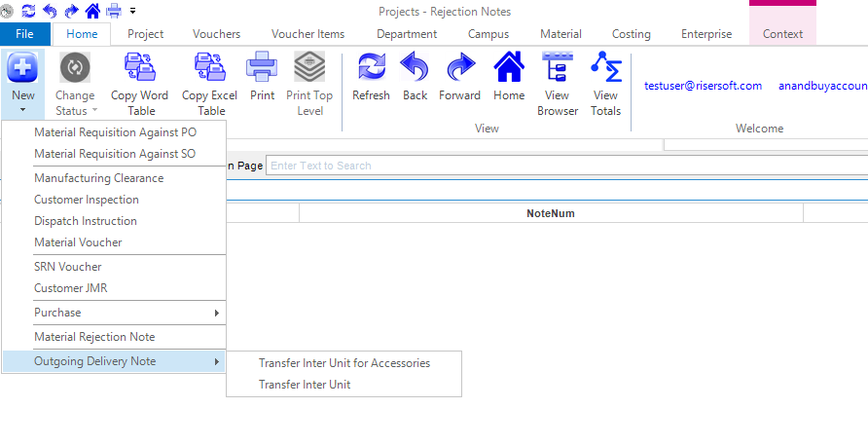Click the Copy Word Table ribbon icon
Image resolution: width=868 pixels, height=445 pixels.
click(139, 70)
